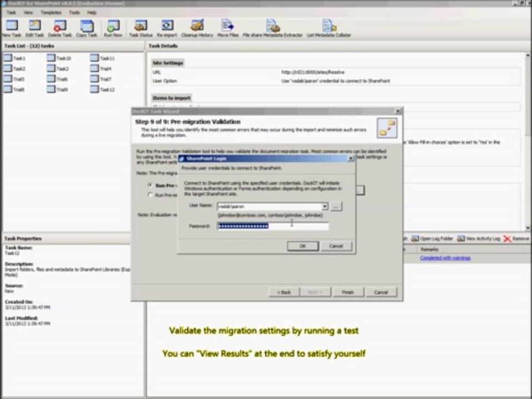Viewport: 532px width, 399px height.
Task: Open the Completed with warnings link
Action: coord(445,258)
